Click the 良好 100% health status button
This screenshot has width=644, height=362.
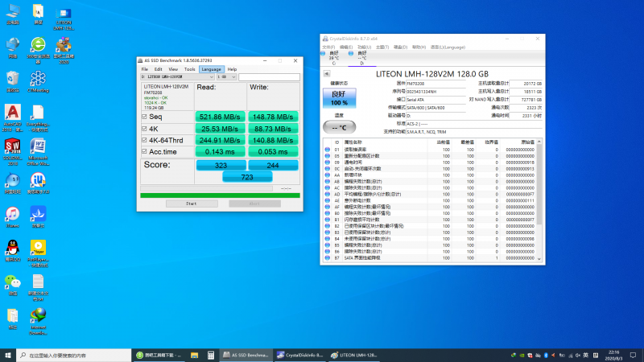[x=339, y=98]
